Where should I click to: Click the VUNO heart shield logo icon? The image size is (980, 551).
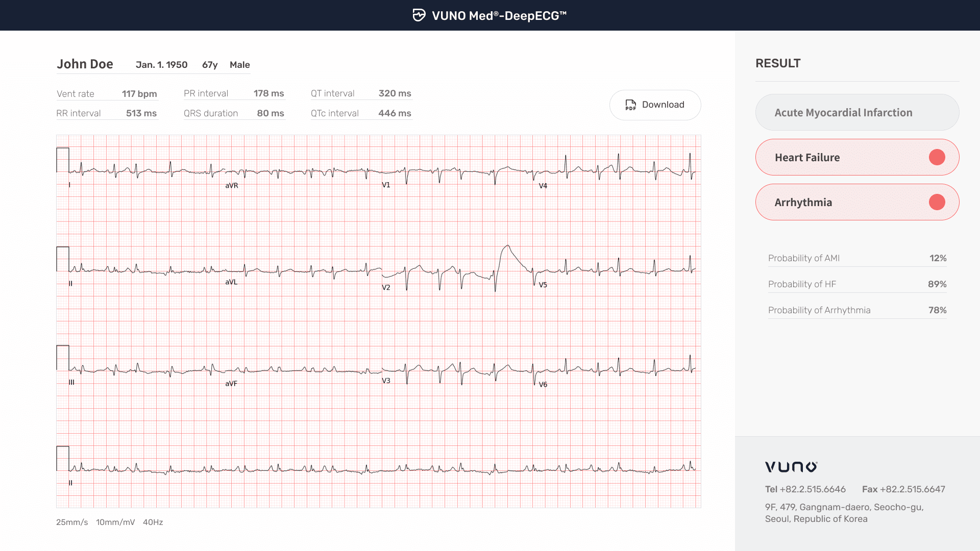[x=419, y=15]
